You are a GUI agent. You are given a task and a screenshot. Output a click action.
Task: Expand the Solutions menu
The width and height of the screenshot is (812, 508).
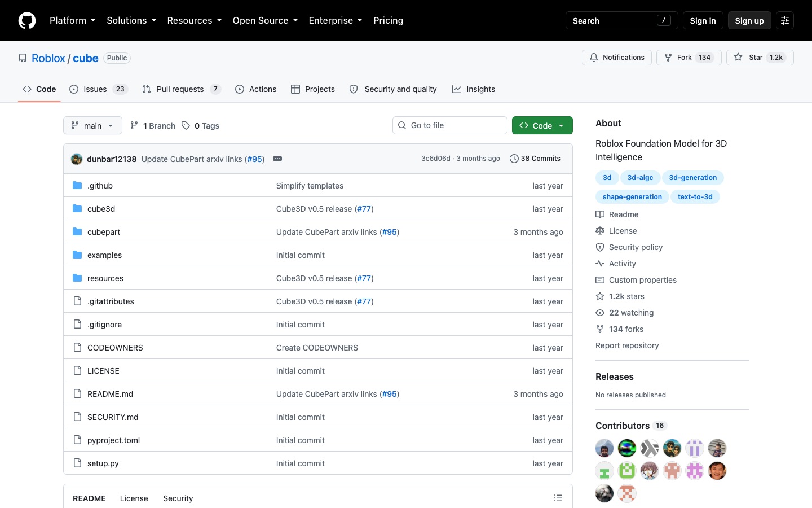(131, 20)
